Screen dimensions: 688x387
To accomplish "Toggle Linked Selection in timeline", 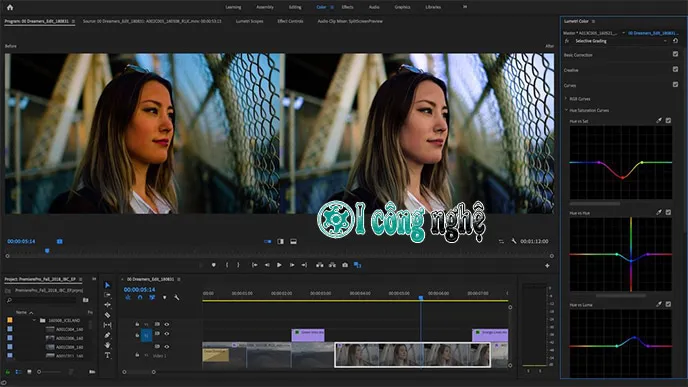I will point(152,297).
